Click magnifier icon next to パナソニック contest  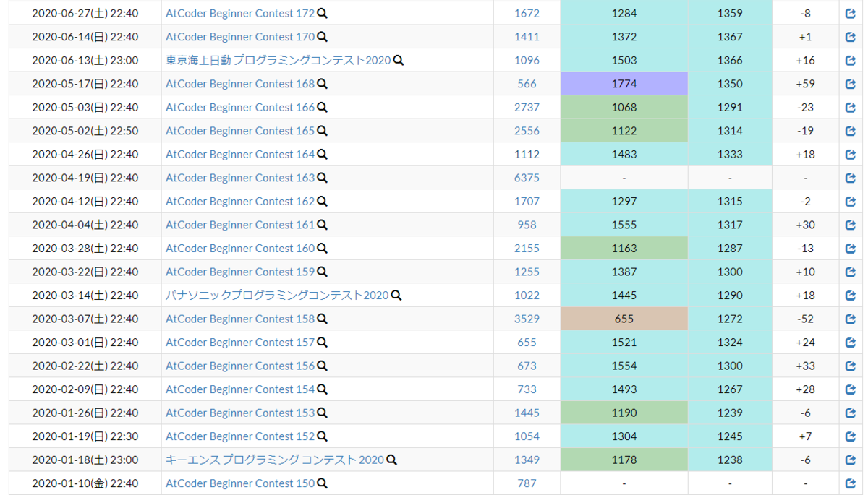click(x=396, y=295)
